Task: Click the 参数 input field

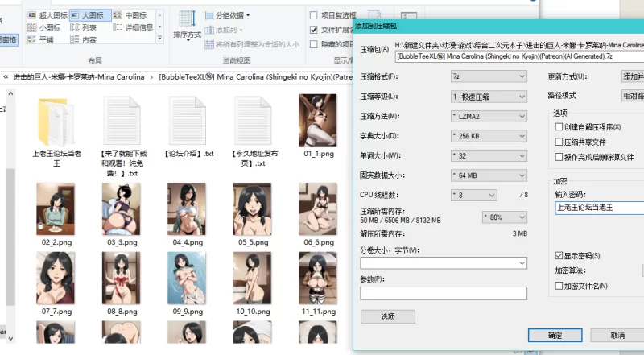Action: (444, 293)
